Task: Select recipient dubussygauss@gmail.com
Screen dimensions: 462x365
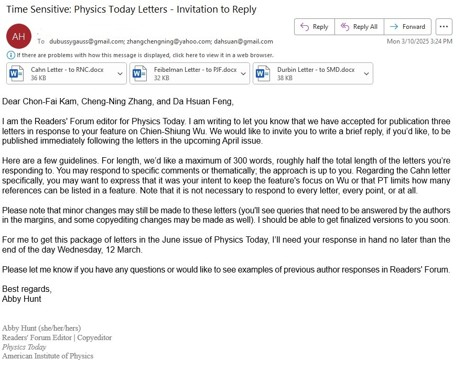Action: click(x=86, y=41)
